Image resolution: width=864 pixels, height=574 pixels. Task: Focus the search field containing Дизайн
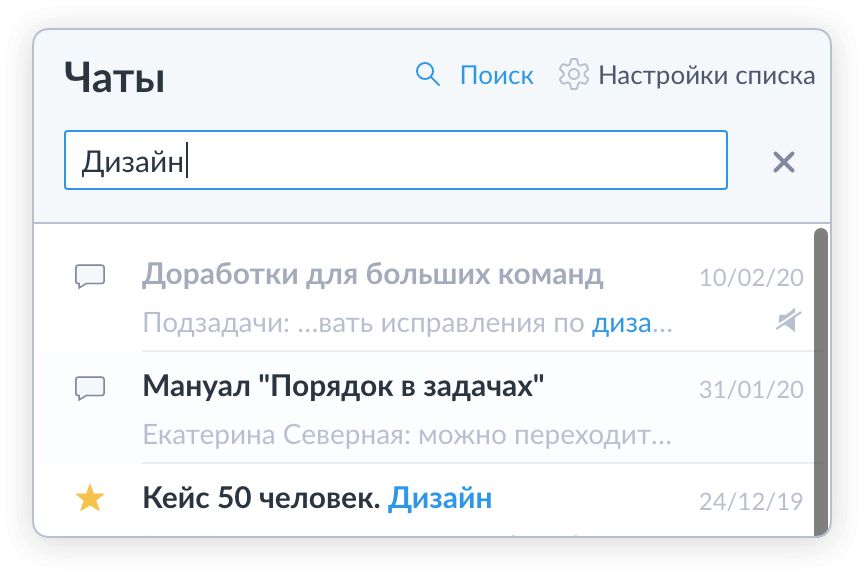point(395,160)
